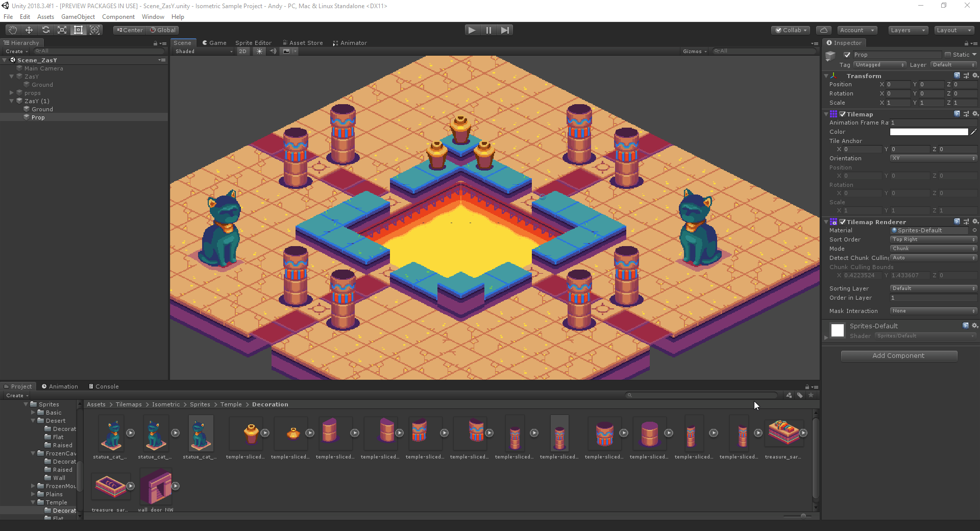The height and width of the screenshot is (531, 980).
Task: Open the Sort Order dropdown
Action: (x=933, y=239)
